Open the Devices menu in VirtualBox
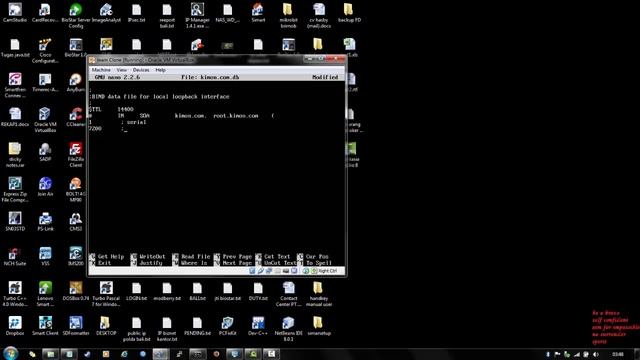 coord(141,70)
